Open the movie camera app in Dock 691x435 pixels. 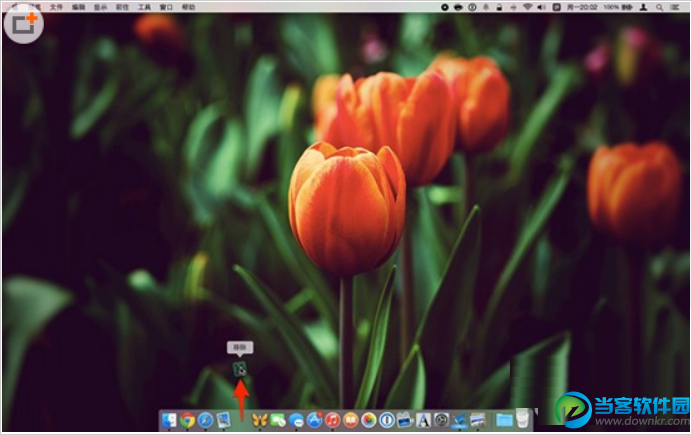point(405,420)
